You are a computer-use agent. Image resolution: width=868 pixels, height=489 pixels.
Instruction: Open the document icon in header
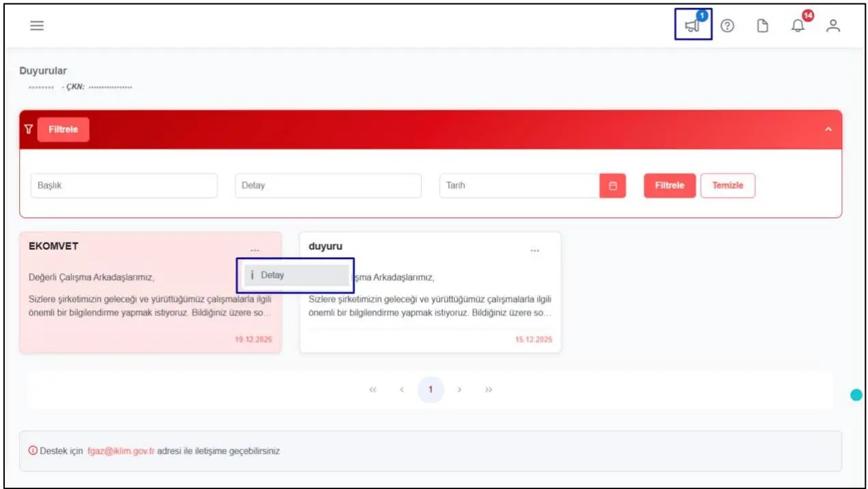tap(763, 26)
